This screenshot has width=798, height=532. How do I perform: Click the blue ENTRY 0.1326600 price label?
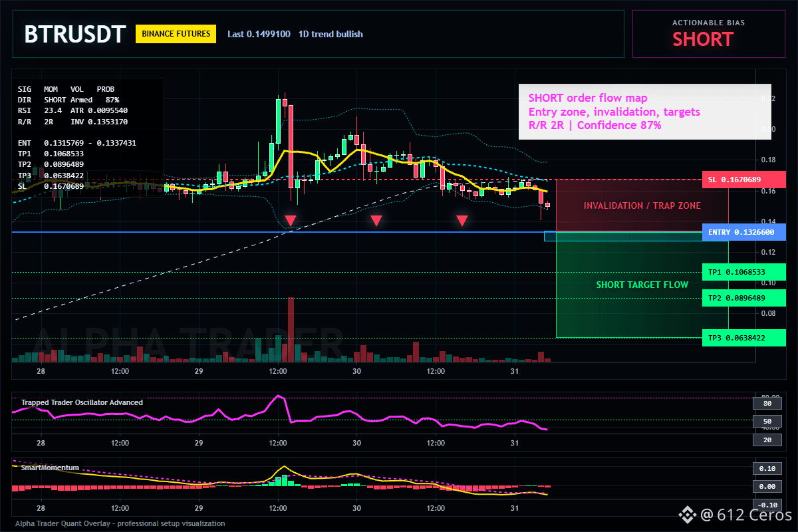pyautogui.click(x=743, y=232)
